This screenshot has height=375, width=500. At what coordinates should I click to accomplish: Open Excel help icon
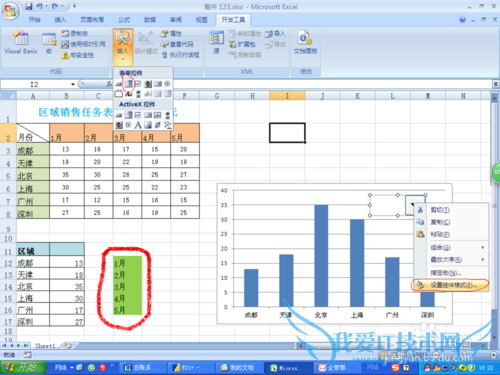pyautogui.click(x=462, y=20)
